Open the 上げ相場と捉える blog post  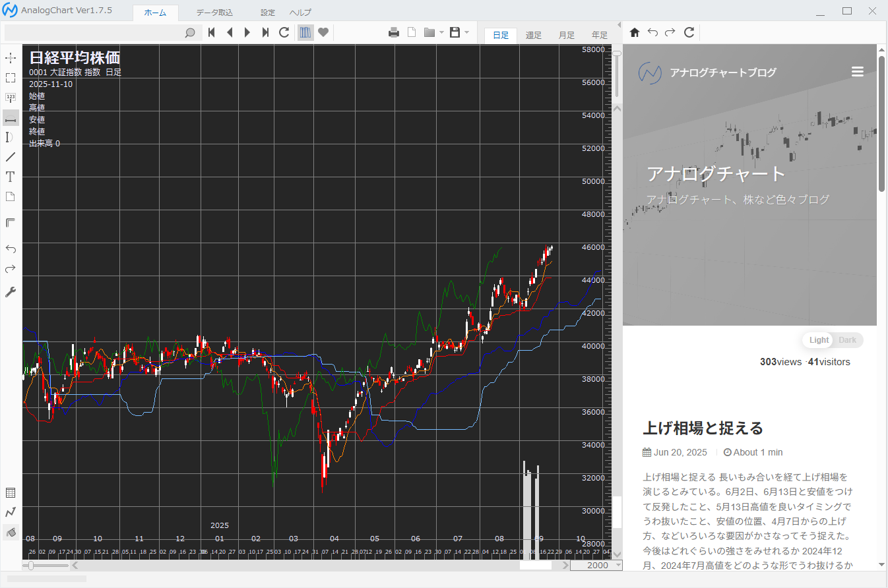703,428
